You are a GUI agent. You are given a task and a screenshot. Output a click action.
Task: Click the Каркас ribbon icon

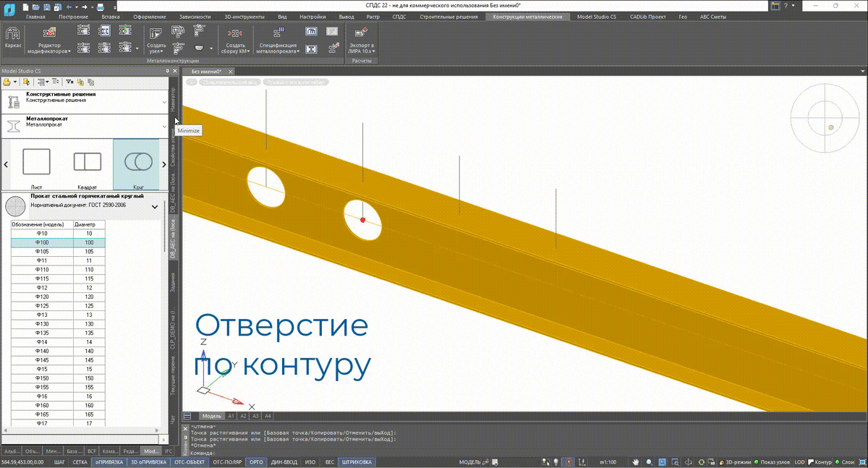pos(12,38)
